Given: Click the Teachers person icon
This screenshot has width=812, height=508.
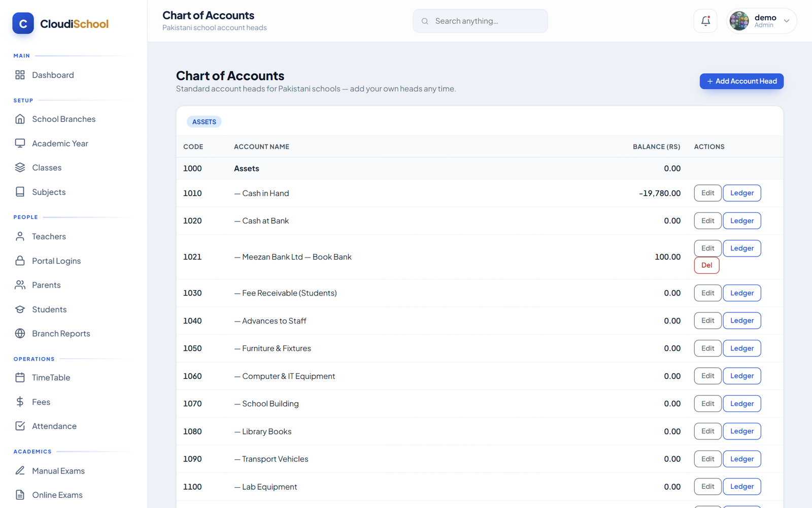Looking at the screenshot, I should coord(20,236).
